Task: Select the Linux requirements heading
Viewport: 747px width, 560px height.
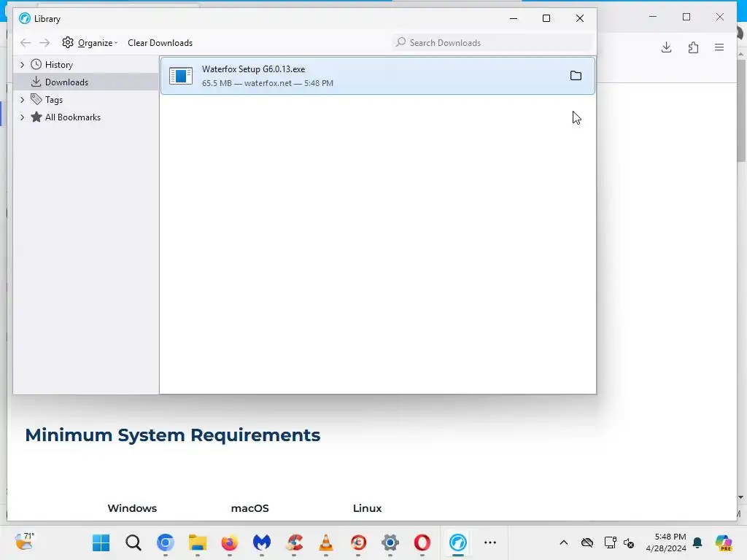Action: pos(368,508)
